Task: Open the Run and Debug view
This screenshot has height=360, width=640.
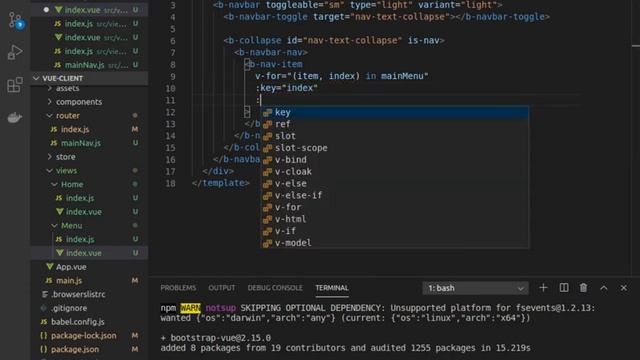Action: [x=15, y=52]
